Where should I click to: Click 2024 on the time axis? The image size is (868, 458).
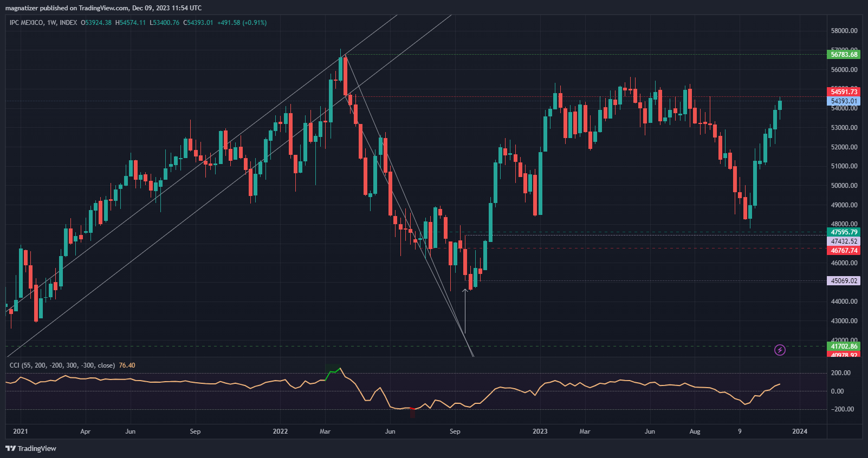point(800,431)
